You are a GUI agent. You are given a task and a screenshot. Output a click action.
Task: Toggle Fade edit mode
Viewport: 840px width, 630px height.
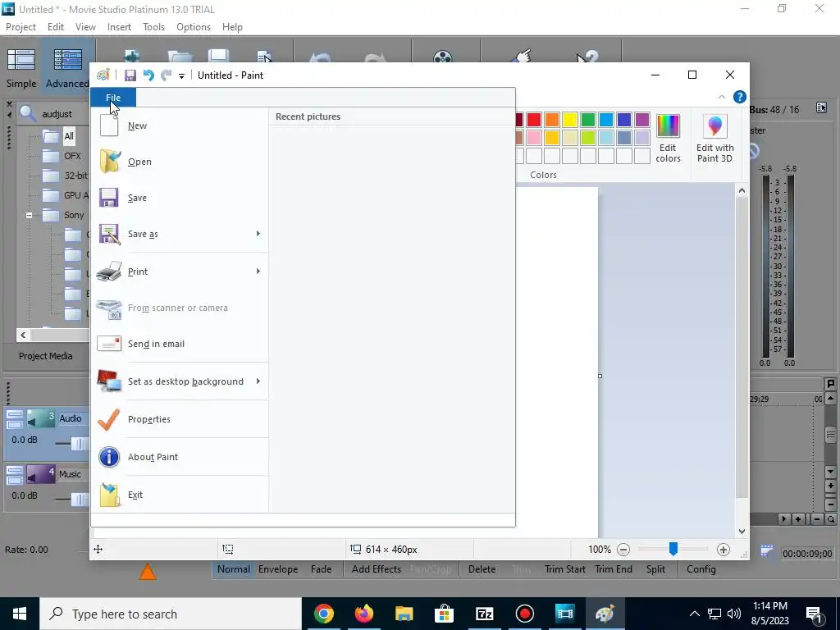click(321, 569)
